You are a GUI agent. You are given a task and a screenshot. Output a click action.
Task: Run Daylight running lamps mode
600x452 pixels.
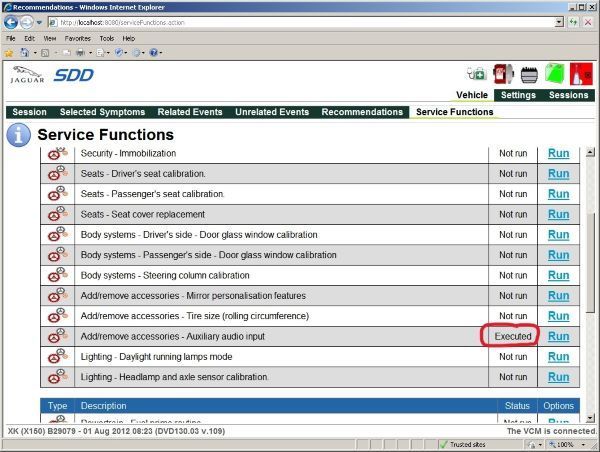tap(558, 357)
